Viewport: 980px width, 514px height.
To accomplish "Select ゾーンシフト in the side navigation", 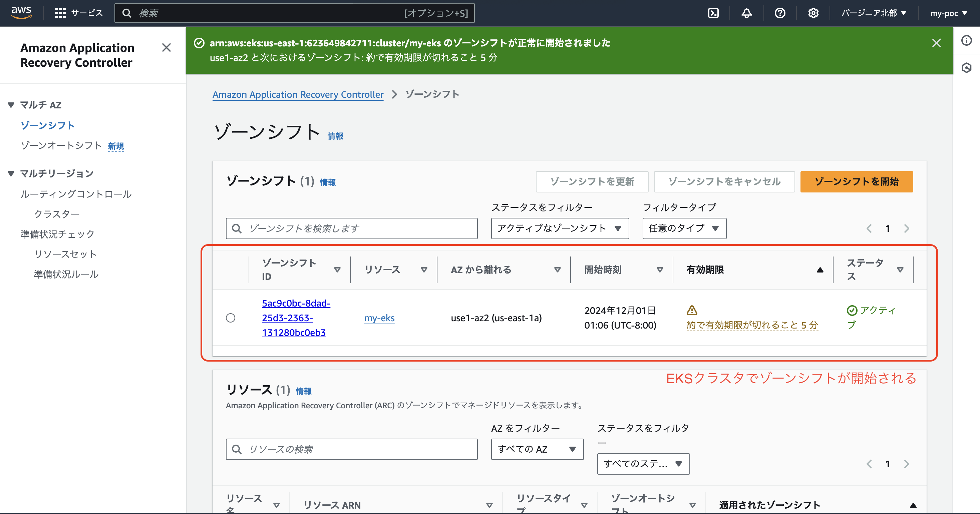I will point(48,125).
